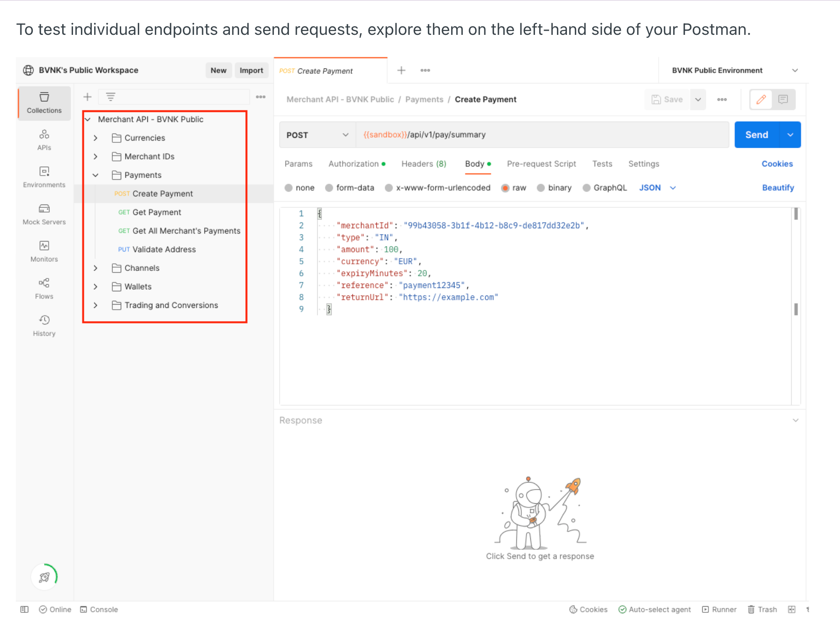Add a new collection with plus icon

coord(87,97)
